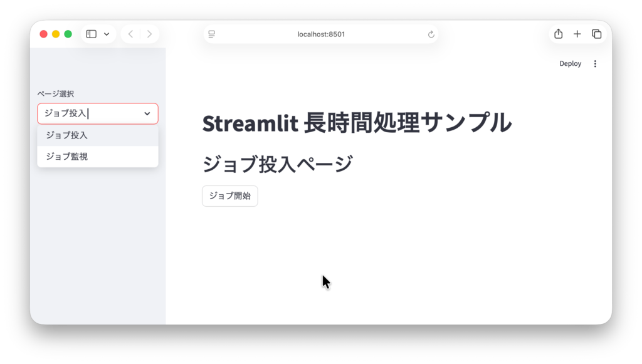The image size is (642, 364).
Task: Open the Streamlit three-dot main menu
Action: tap(595, 63)
